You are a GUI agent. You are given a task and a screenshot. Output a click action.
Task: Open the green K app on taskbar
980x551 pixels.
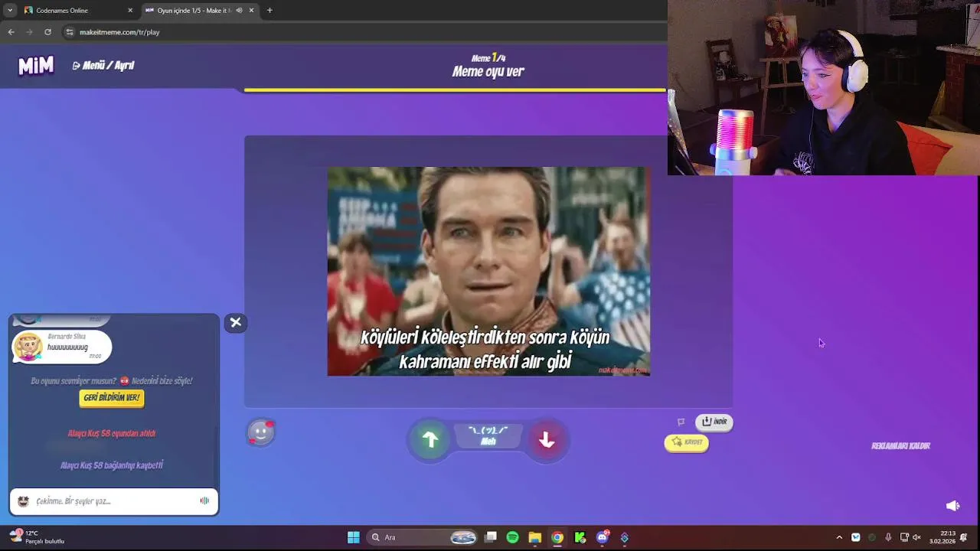click(x=580, y=537)
